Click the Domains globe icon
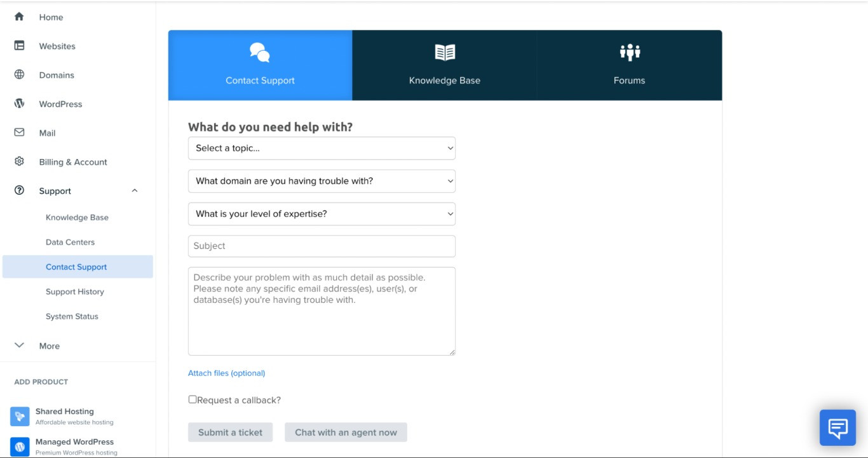 pos(19,74)
